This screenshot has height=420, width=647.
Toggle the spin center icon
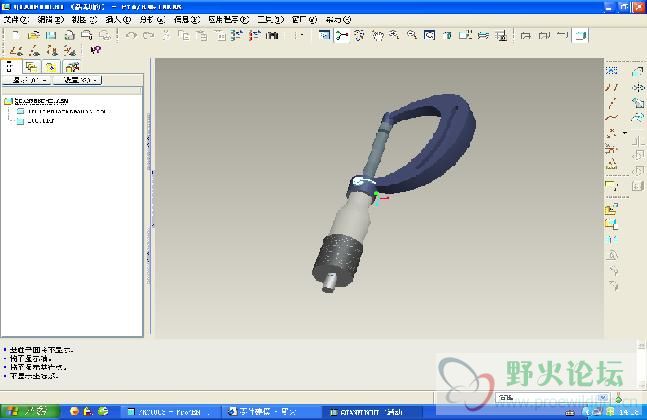342,35
